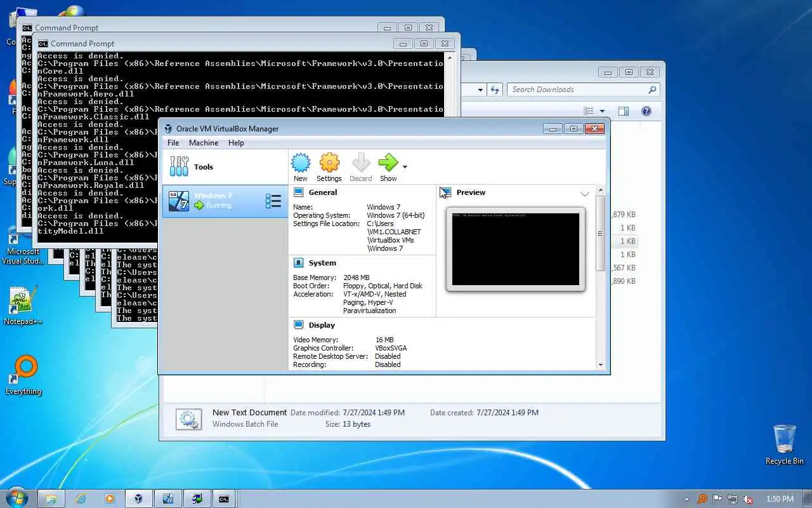Click the network tray icon
The image size is (812, 508).
tap(733, 499)
